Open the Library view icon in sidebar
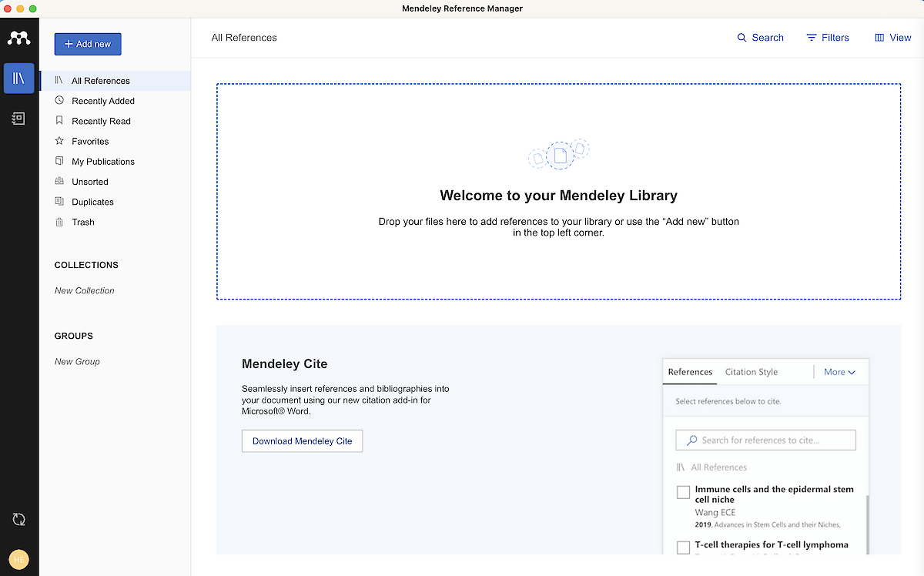The width and height of the screenshot is (924, 576). pos(18,79)
